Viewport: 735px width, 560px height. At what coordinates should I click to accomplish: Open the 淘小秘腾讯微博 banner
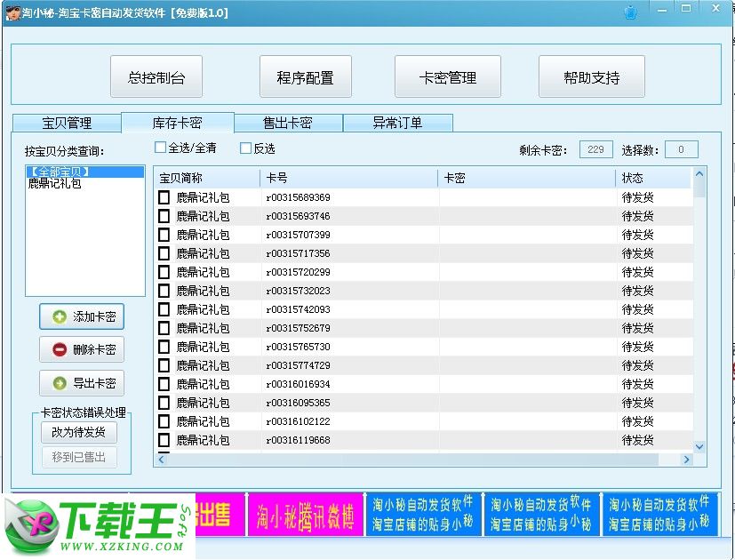coord(305,515)
